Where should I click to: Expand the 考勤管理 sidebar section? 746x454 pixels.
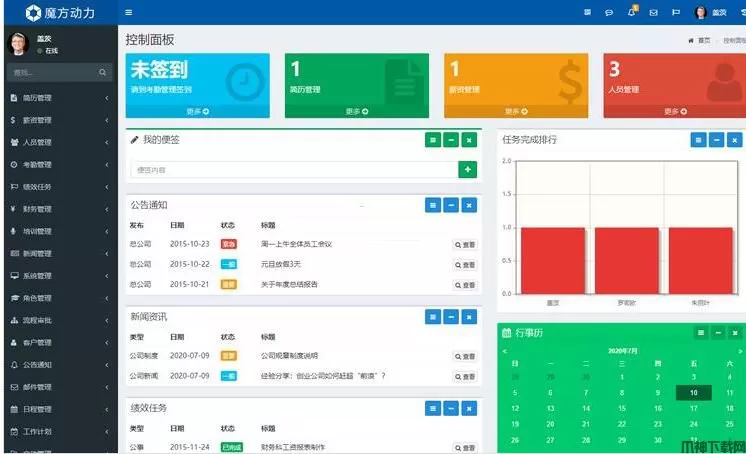pos(58,165)
